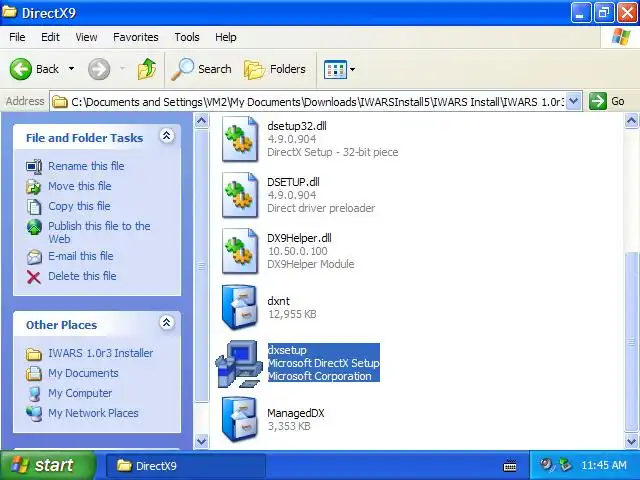The image size is (640, 480).
Task: Click the IWARS 1.0r3 Installer folder icon
Action: point(34,354)
